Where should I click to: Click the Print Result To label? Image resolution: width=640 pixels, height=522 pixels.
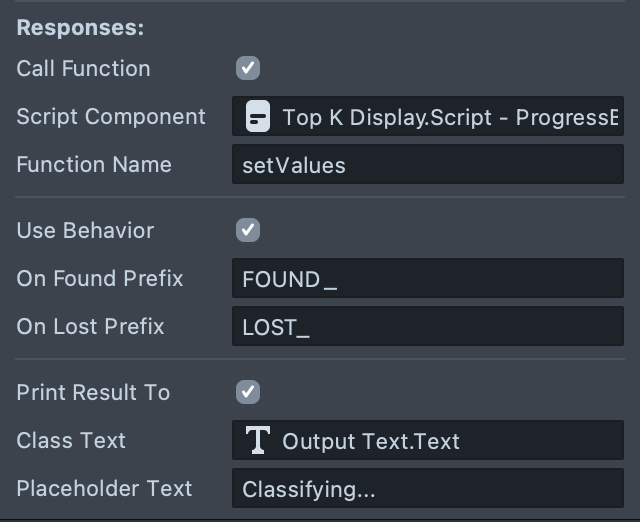point(93,392)
